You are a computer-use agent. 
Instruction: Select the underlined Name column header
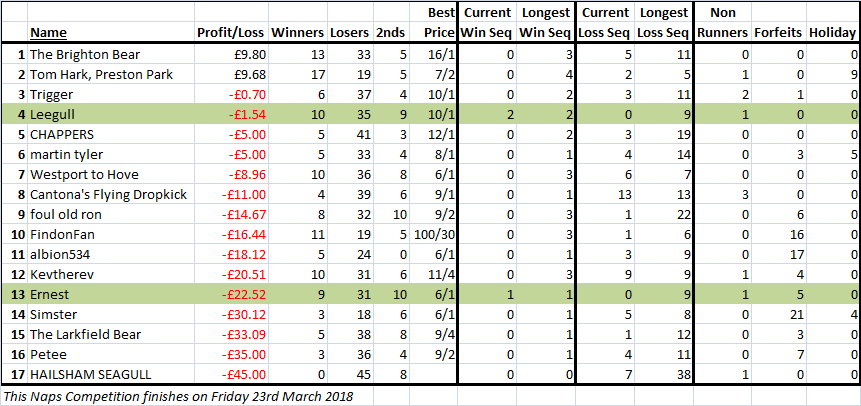pyautogui.click(x=48, y=33)
